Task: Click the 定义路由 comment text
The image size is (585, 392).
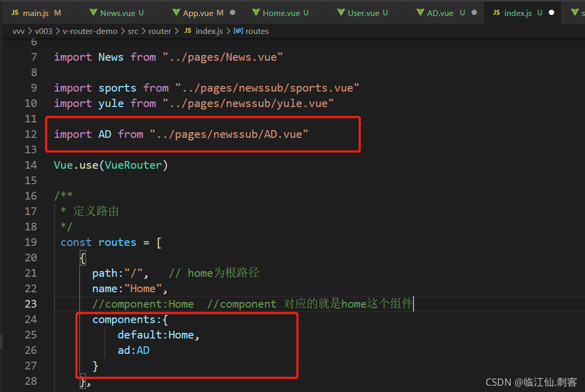Action: click(96, 211)
